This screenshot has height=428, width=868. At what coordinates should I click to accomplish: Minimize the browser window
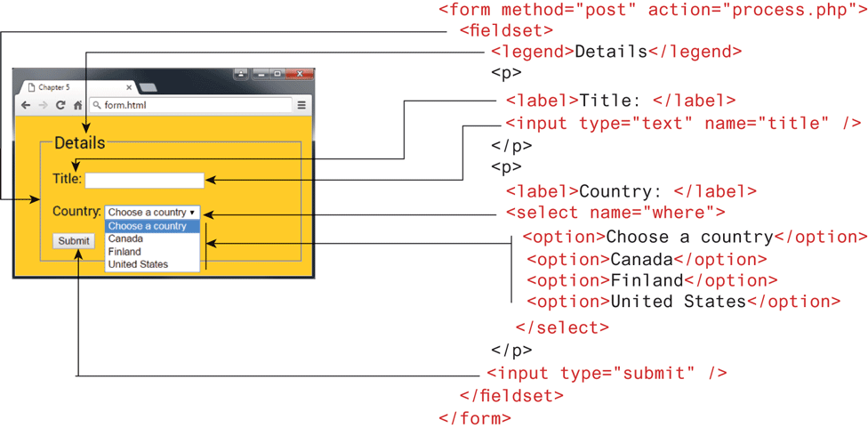(x=260, y=73)
